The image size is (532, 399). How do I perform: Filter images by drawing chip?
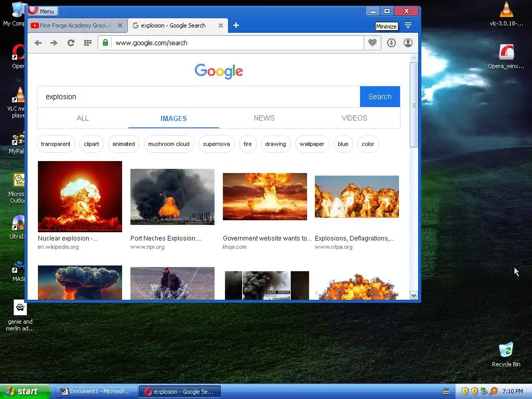click(275, 144)
